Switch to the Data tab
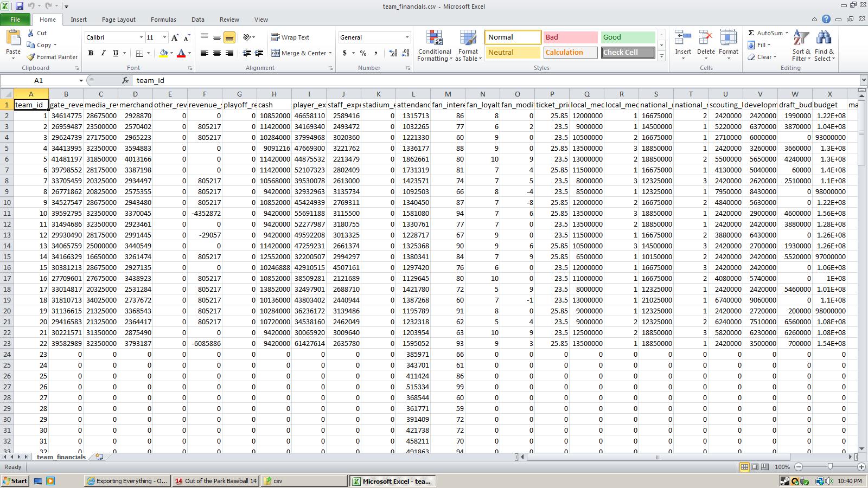Image resolution: width=868 pixels, height=488 pixels. (198, 20)
